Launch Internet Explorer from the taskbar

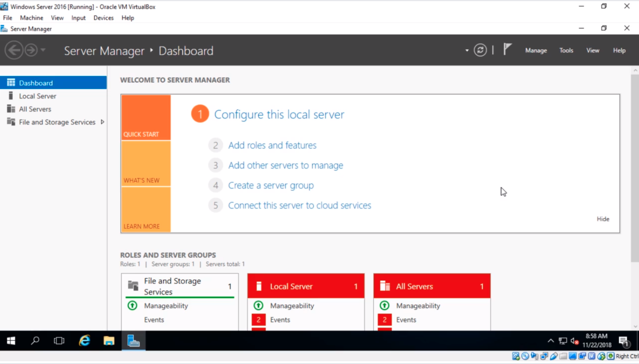pos(84,341)
